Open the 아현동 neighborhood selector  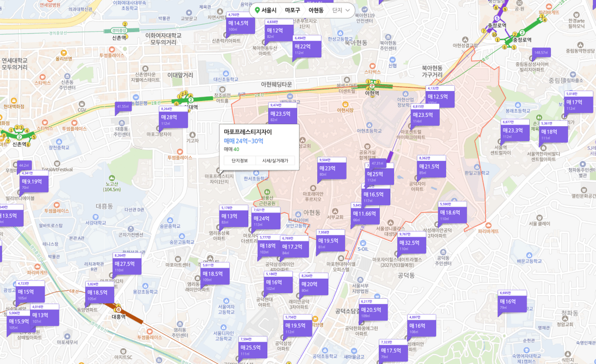tap(316, 11)
